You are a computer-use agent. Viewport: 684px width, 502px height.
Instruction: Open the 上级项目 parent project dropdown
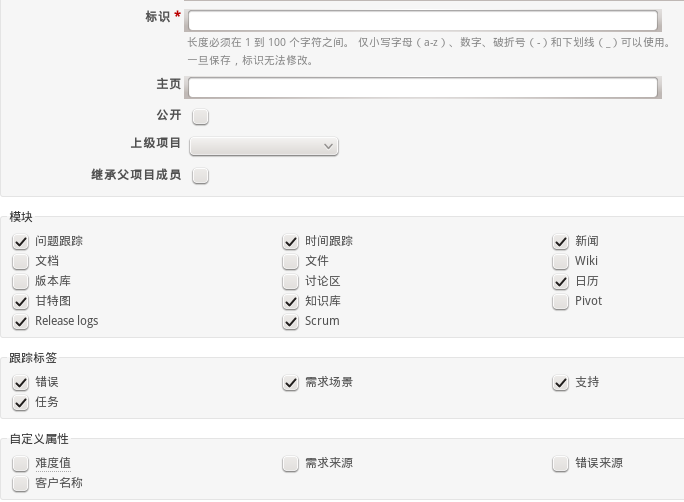(264, 146)
